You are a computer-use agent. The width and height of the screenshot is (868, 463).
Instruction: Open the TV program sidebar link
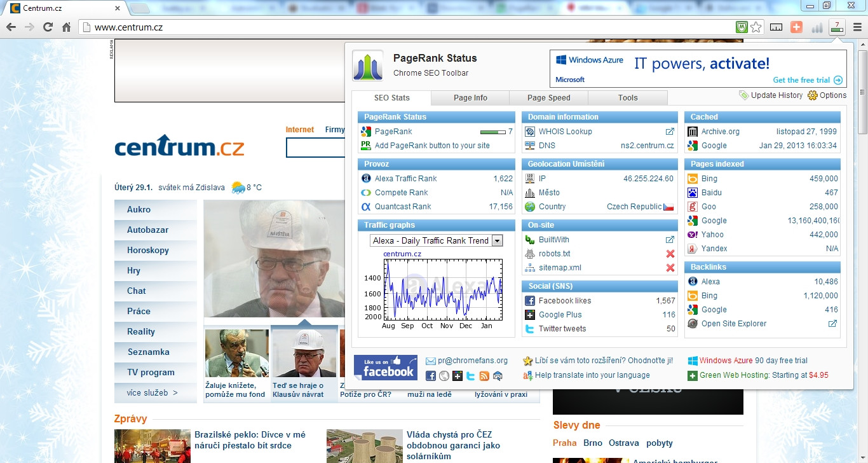pos(156,372)
